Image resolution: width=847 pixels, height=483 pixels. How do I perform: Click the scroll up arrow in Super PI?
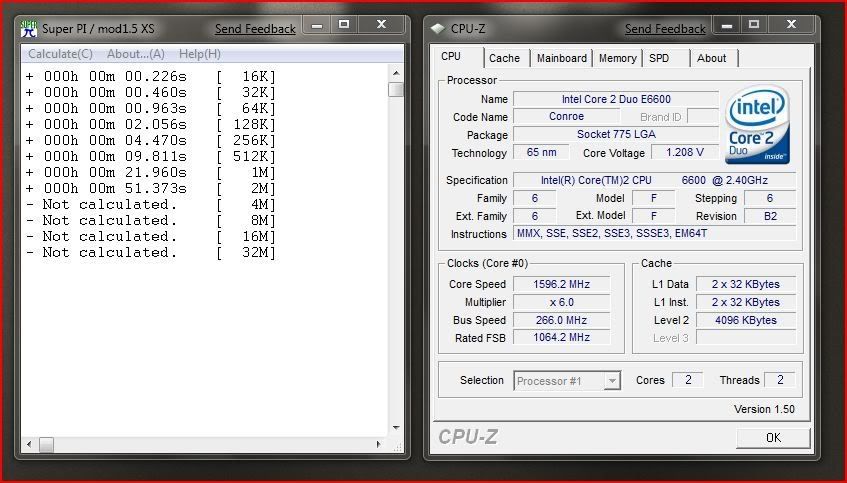coord(396,73)
